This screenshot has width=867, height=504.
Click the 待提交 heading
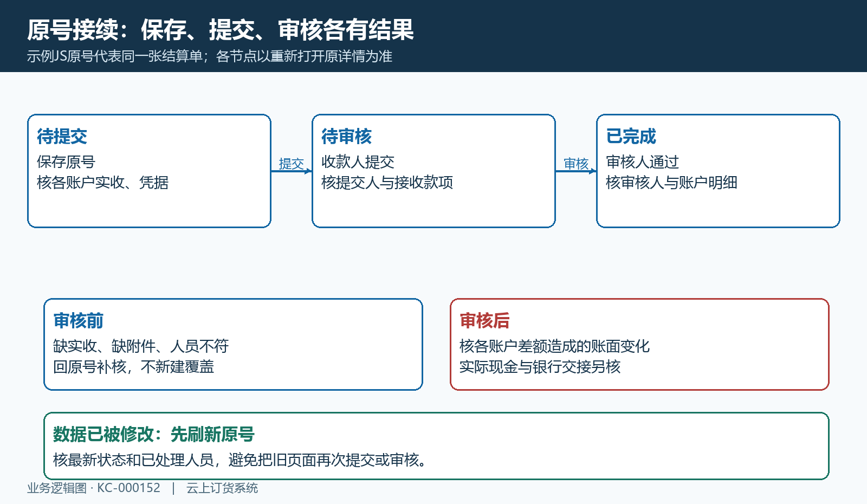[62, 136]
